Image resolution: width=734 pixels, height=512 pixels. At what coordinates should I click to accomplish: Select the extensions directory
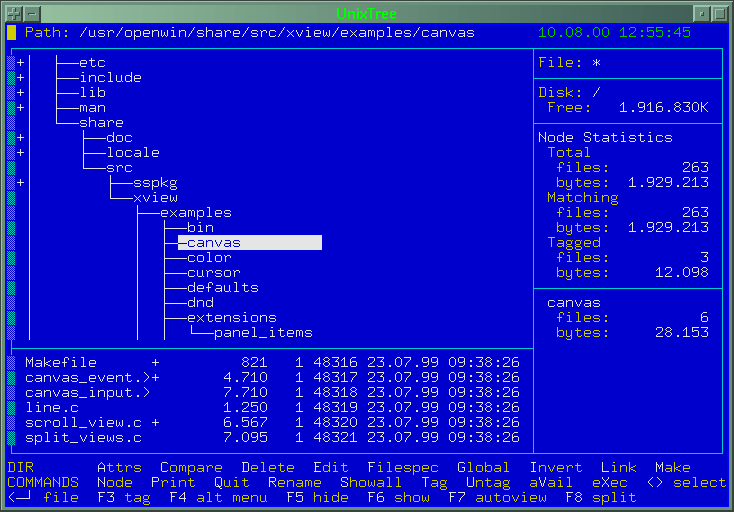(x=232, y=317)
